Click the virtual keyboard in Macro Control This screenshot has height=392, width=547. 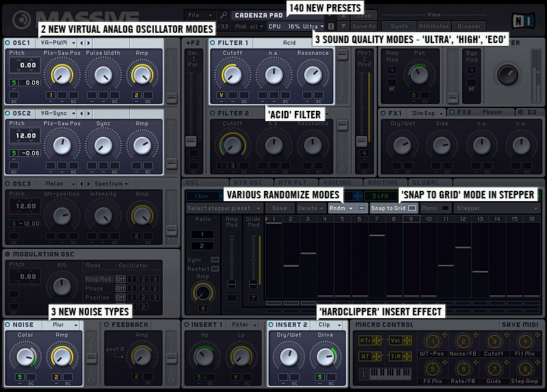point(390,374)
